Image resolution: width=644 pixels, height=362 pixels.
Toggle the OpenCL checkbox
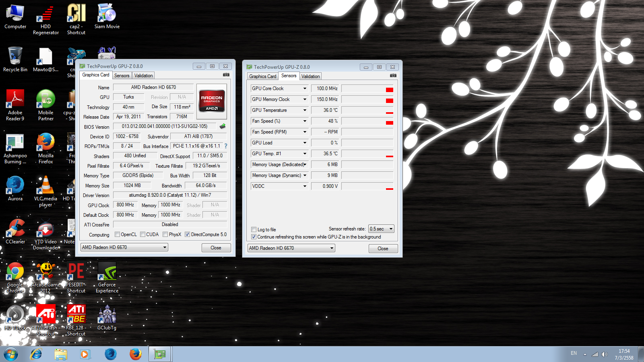coord(117,234)
